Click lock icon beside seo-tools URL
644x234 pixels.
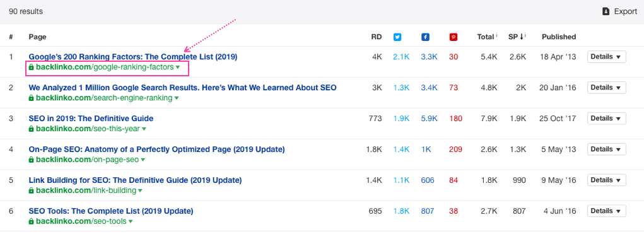31,221
